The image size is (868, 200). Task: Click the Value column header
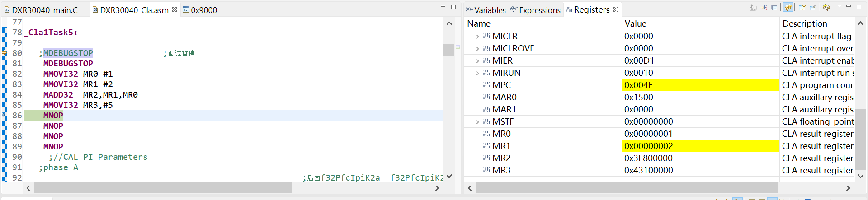[635, 23]
